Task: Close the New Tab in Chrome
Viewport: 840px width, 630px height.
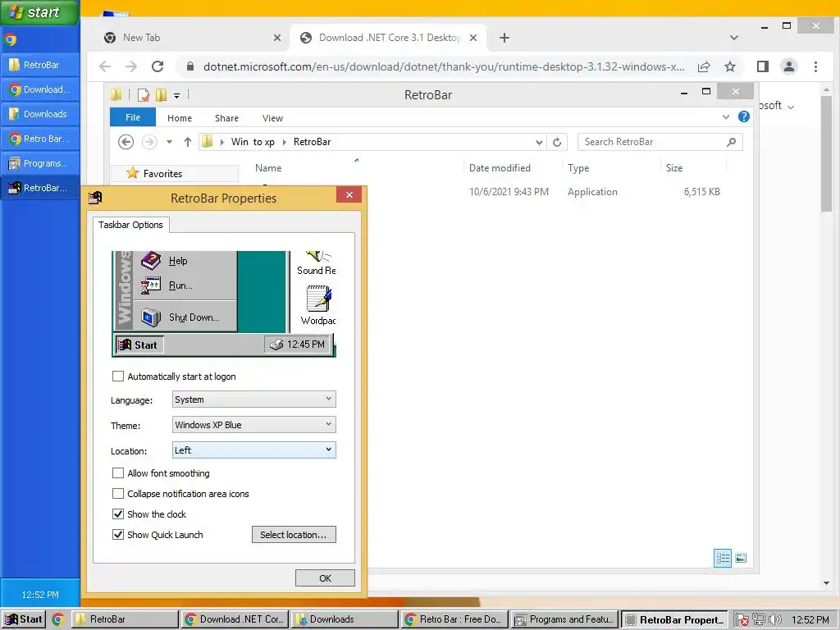Action: (277, 38)
